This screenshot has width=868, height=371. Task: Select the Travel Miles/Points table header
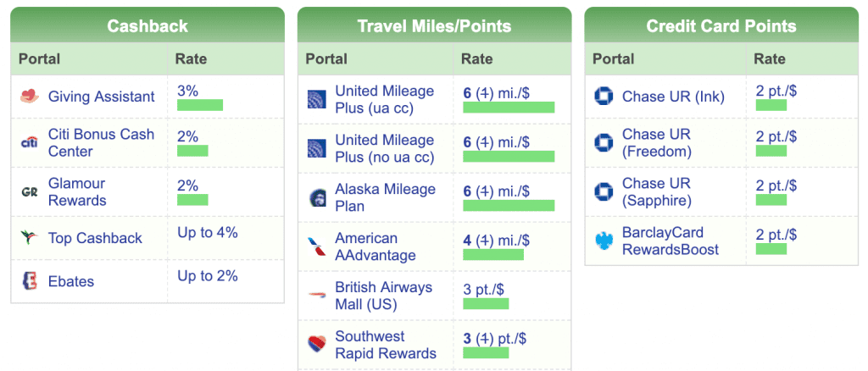[x=434, y=26]
